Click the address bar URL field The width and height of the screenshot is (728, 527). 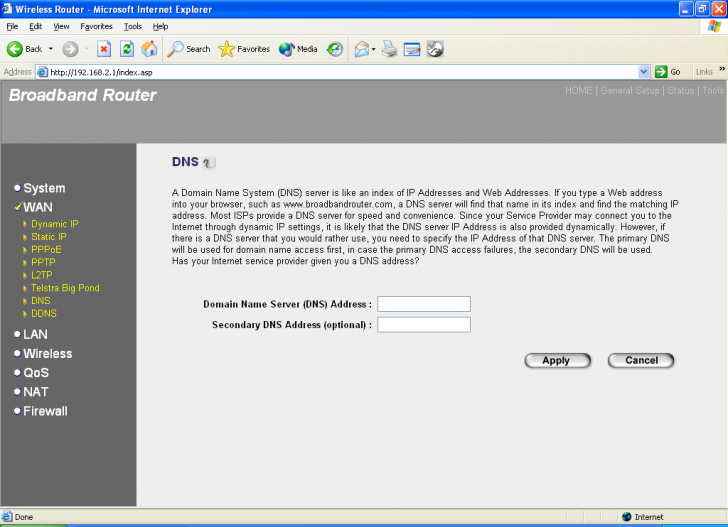[344, 72]
